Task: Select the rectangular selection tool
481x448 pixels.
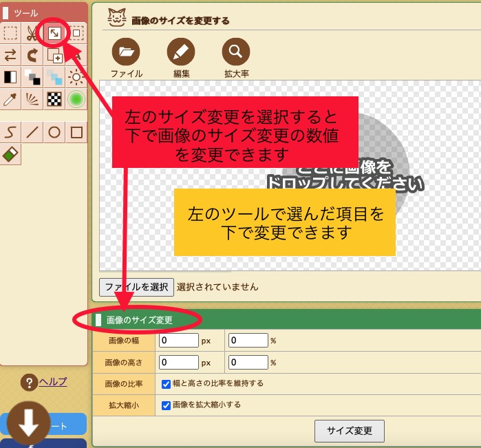Action: [10, 33]
